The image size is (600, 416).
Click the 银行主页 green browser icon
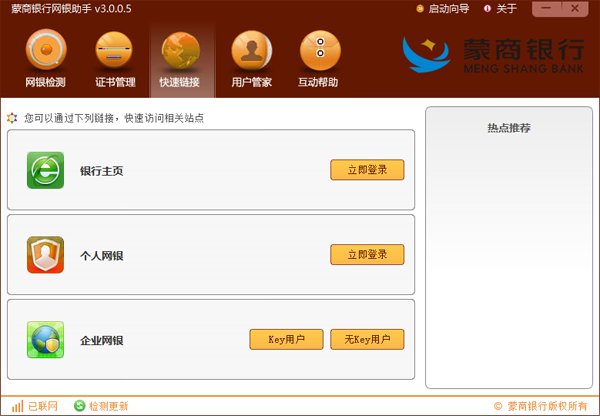[46, 170]
